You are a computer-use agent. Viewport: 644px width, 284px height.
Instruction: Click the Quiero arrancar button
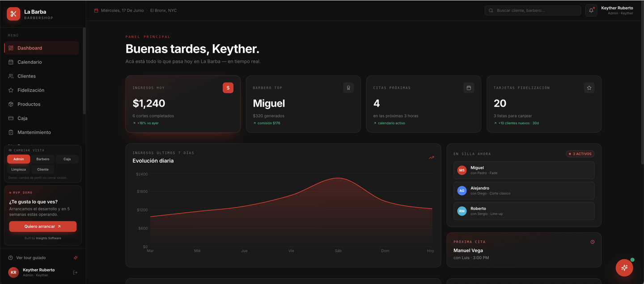[x=43, y=226]
